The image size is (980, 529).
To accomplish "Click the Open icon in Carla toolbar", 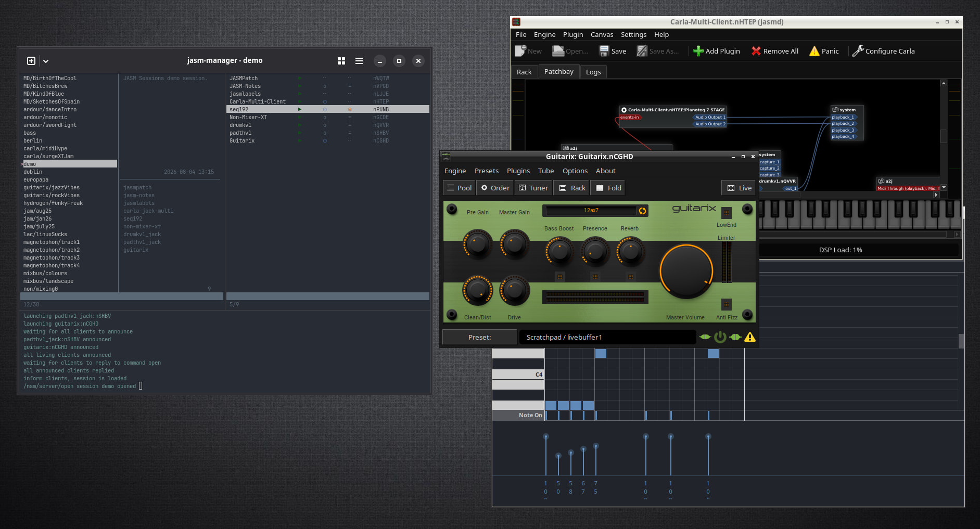I will 558,50.
